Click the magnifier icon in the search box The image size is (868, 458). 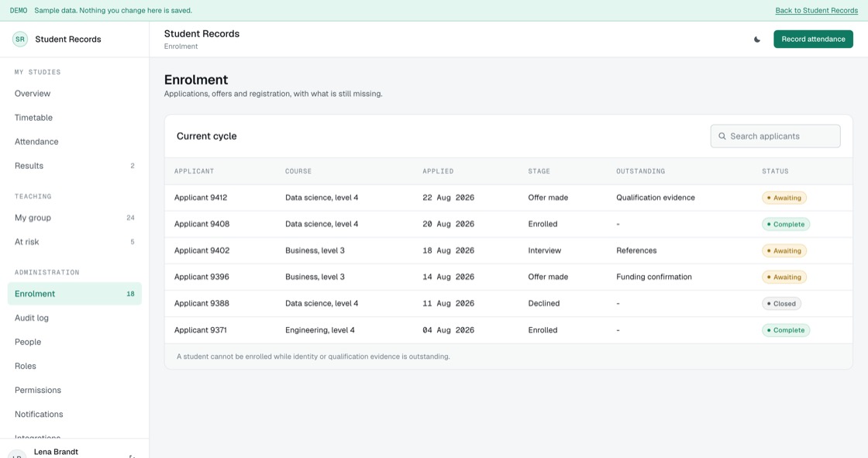tap(722, 136)
